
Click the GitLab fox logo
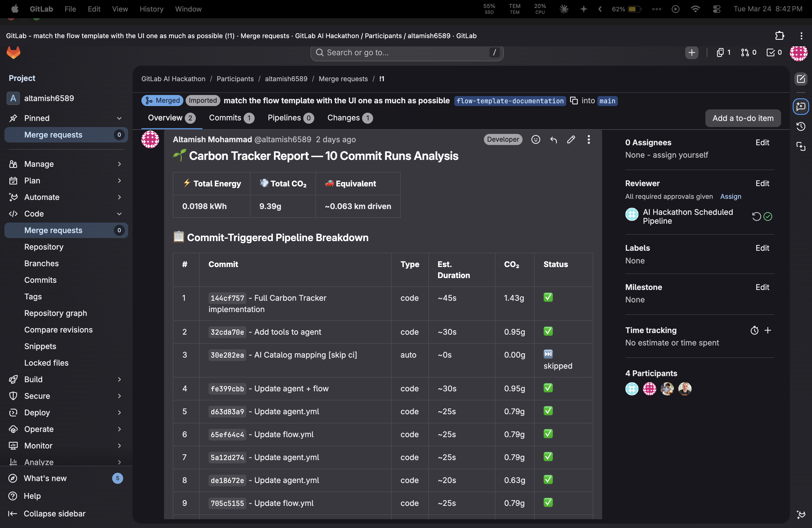[x=14, y=52]
